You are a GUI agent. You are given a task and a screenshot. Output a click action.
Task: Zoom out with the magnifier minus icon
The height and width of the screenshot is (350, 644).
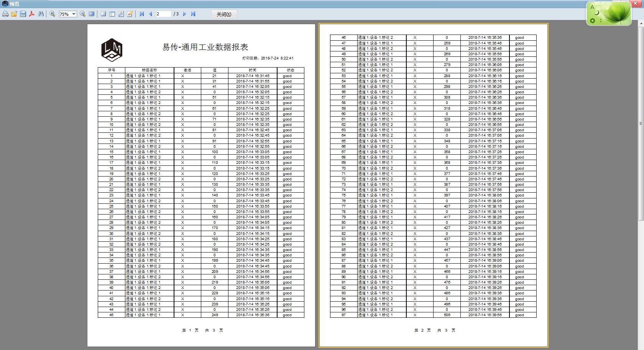tap(82, 14)
